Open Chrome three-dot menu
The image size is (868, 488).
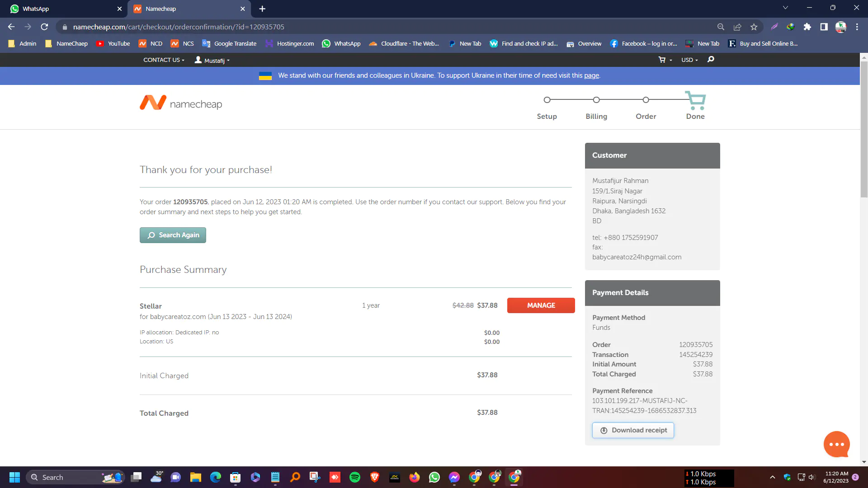coord(857,27)
